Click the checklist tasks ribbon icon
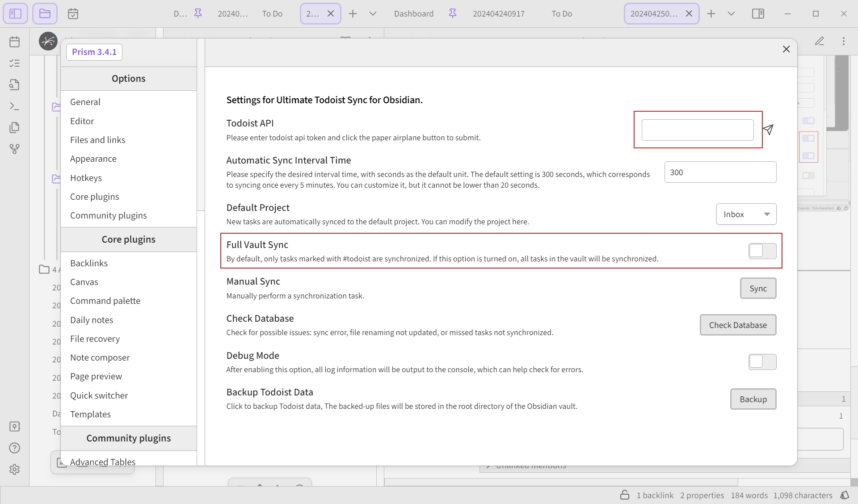The height and width of the screenshot is (504, 858). coord(15,63)
